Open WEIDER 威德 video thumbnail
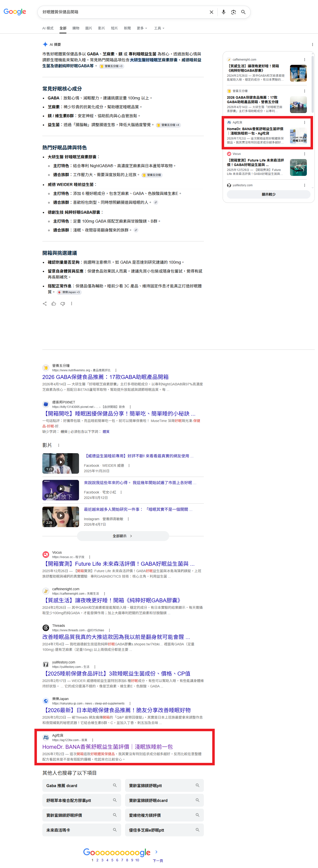This screenshot has width=318, height=868. [61, 463]
